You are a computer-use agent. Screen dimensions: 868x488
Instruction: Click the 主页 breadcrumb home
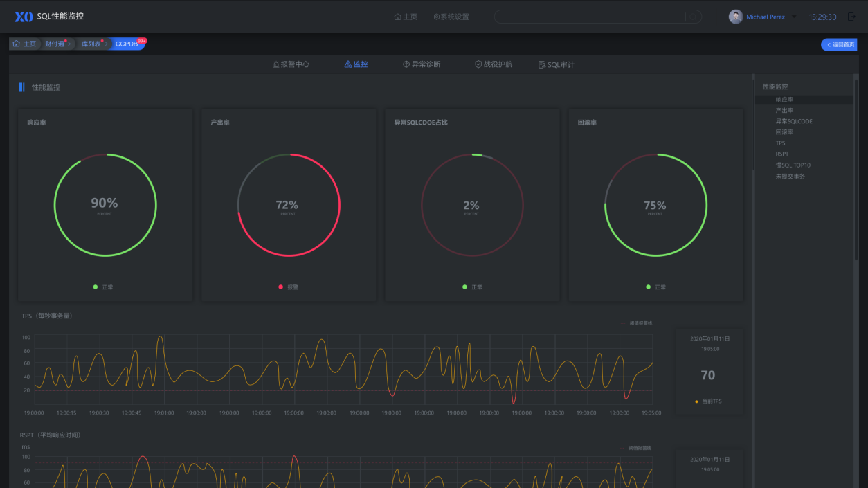click(x=24, y=44)
